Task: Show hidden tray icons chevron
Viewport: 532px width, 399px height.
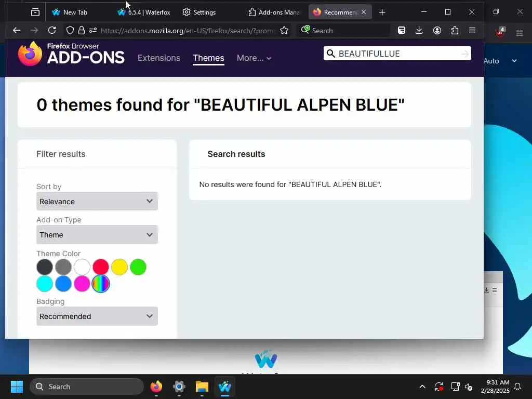Action: point(422,387)
